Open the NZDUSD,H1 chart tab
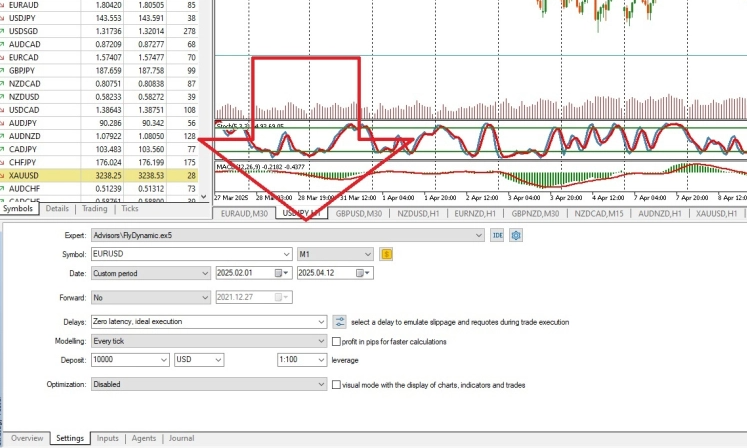The width and height of the screenshot is (747, 448). tap(418, 214)
